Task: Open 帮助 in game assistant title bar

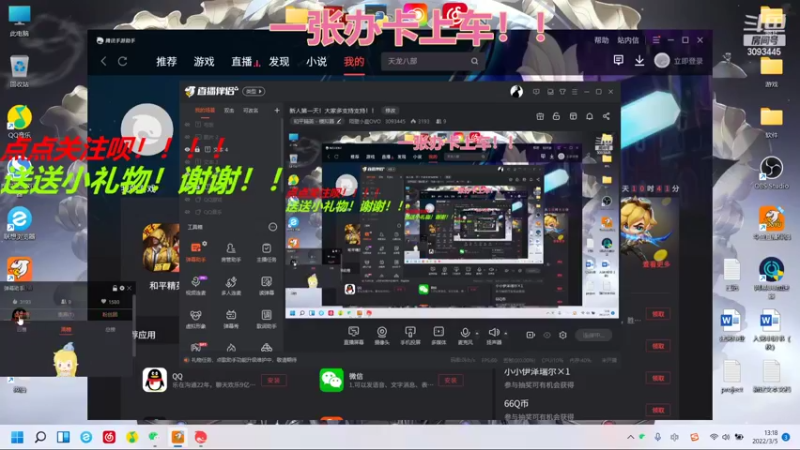Action: [x=601, y=40]
